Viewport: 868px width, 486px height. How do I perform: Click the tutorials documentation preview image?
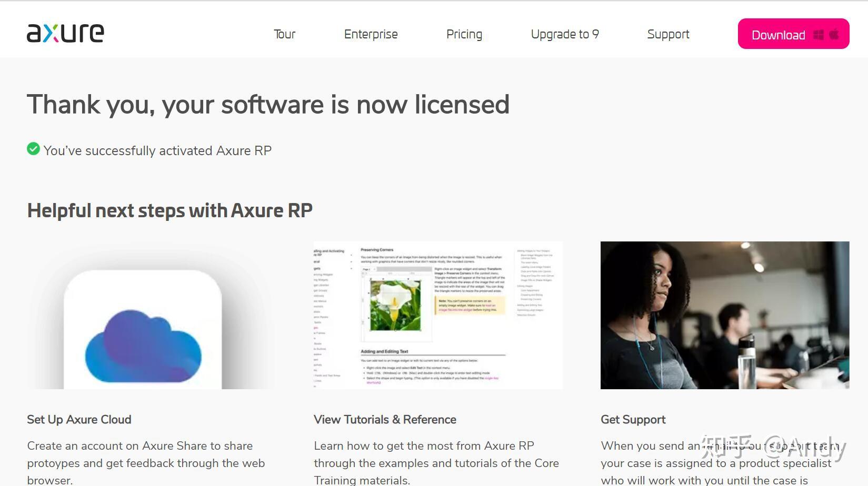click(437, 315)
